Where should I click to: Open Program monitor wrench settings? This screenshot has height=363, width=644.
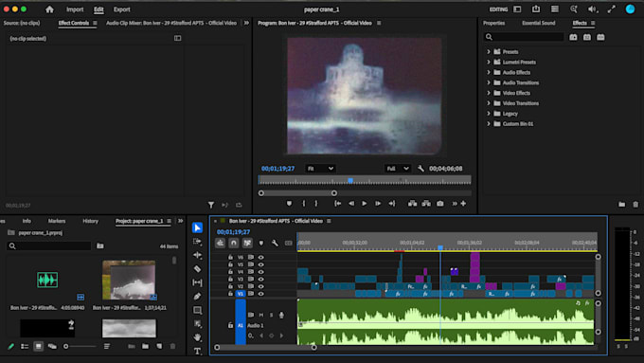420,169
